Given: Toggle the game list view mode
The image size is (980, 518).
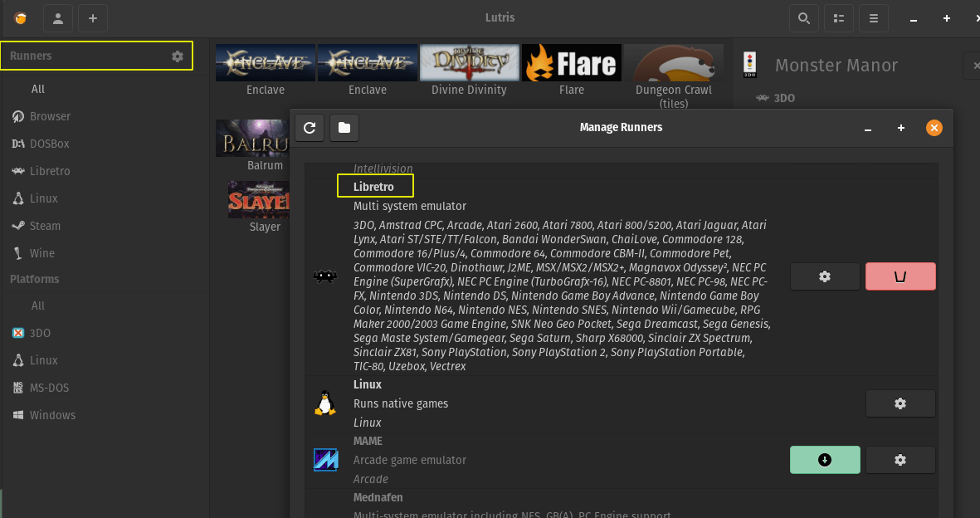Looking at the screenshot, I should pyautogui.click(x=838, y=18).
